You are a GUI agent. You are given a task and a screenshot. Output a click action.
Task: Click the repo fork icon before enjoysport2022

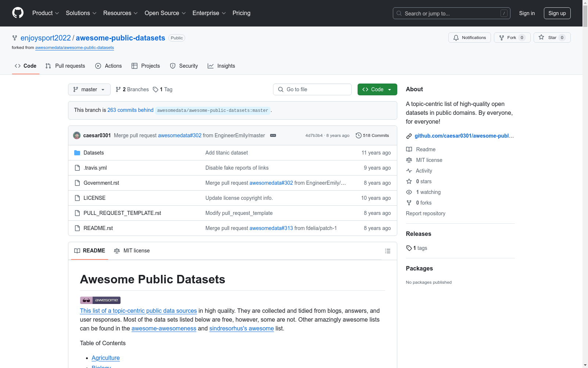[15, 38]
